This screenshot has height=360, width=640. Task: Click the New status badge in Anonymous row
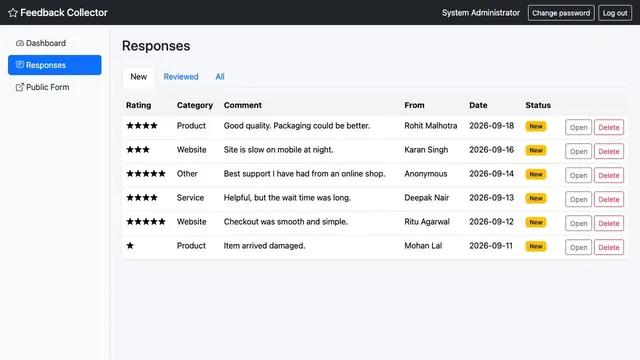(x=536, y=175)
